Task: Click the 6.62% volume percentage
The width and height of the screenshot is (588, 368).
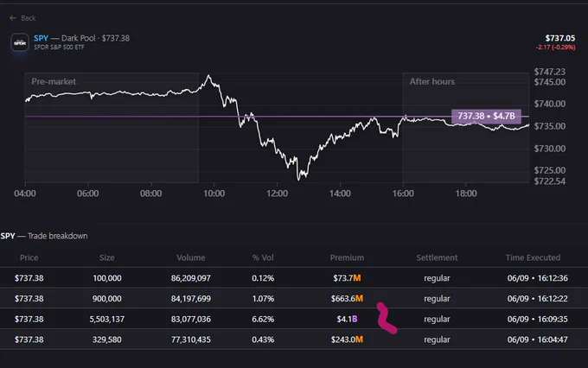Action: pyautogui.click(x=263, y=320)
